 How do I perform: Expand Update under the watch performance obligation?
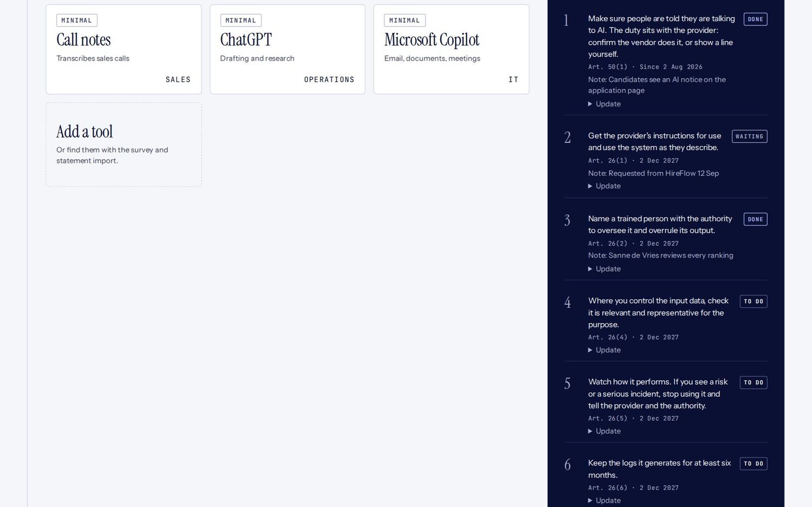[x=605, y=431]
